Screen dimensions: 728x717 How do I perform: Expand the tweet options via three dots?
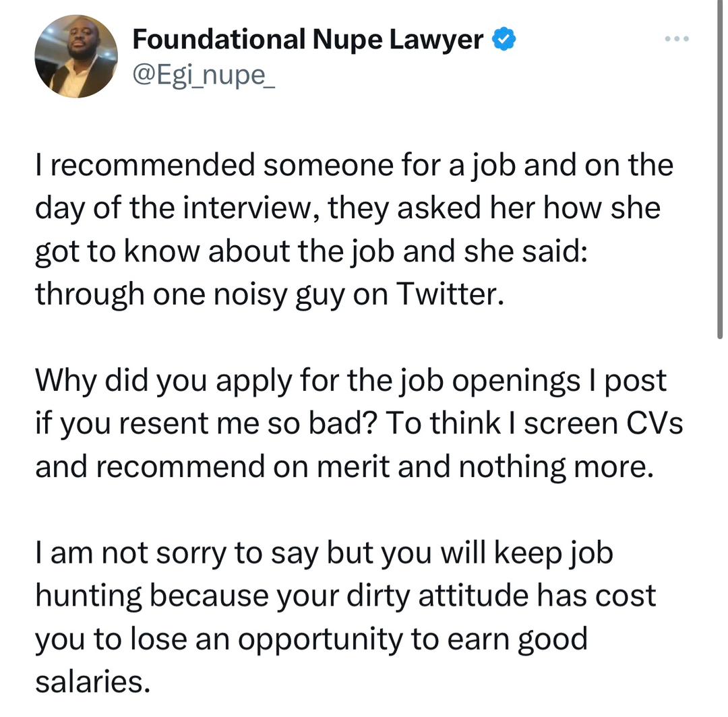[x=676, y=39]
